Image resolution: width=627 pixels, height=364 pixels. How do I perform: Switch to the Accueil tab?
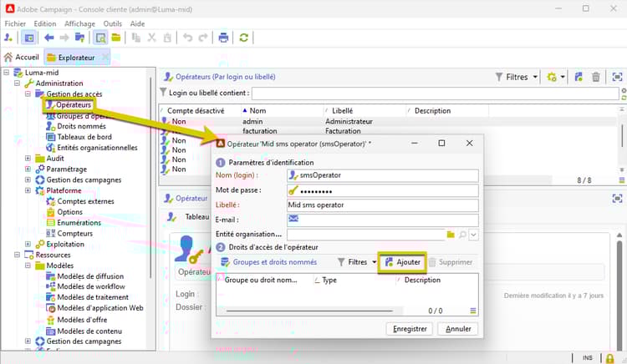[x=22, y=58]
